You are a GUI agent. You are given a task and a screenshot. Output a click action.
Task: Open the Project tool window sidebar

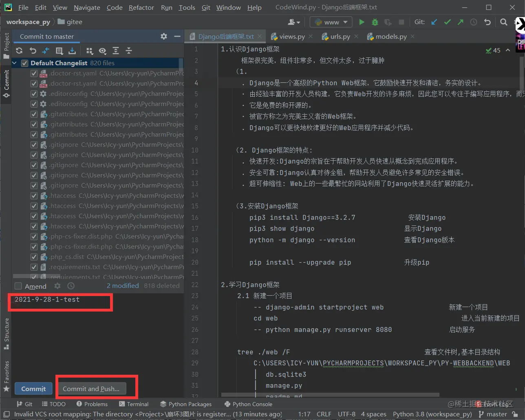[x=6, y=45]
